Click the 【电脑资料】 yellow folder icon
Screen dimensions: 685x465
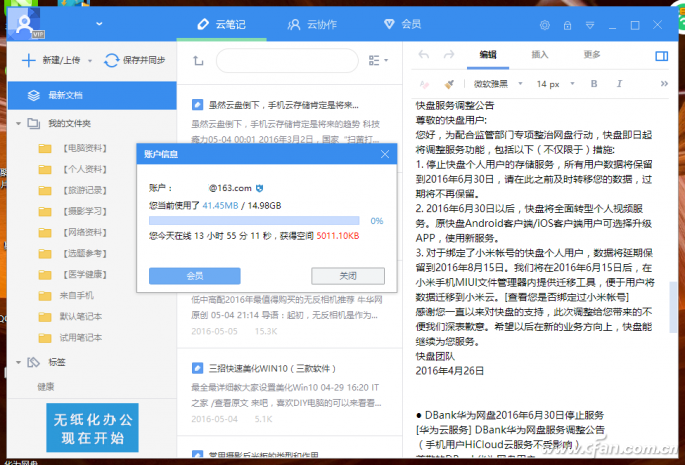[45, 149]
